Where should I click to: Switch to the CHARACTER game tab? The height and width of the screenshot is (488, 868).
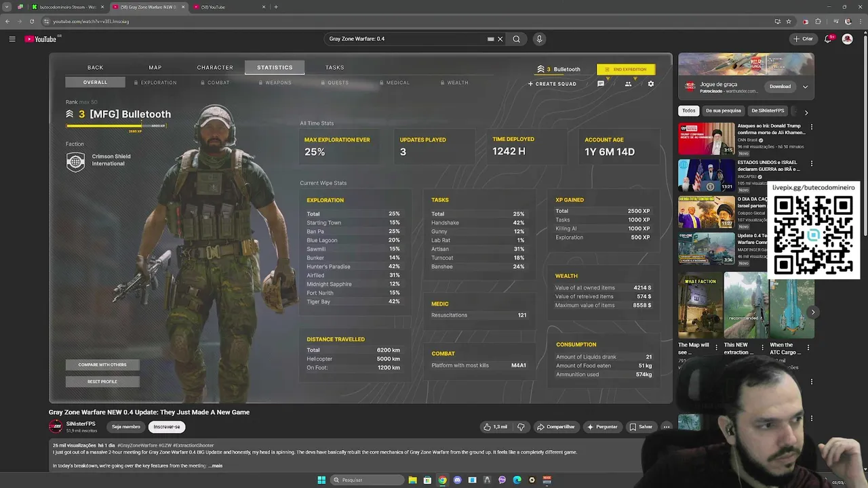pyautogui.click(x=215, y=67)
